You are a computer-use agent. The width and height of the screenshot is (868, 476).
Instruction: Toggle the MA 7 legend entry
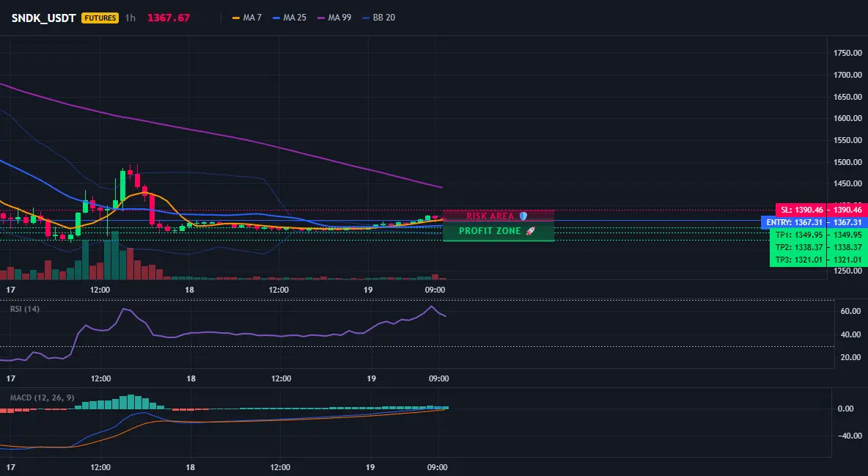[x=247, y=18]
